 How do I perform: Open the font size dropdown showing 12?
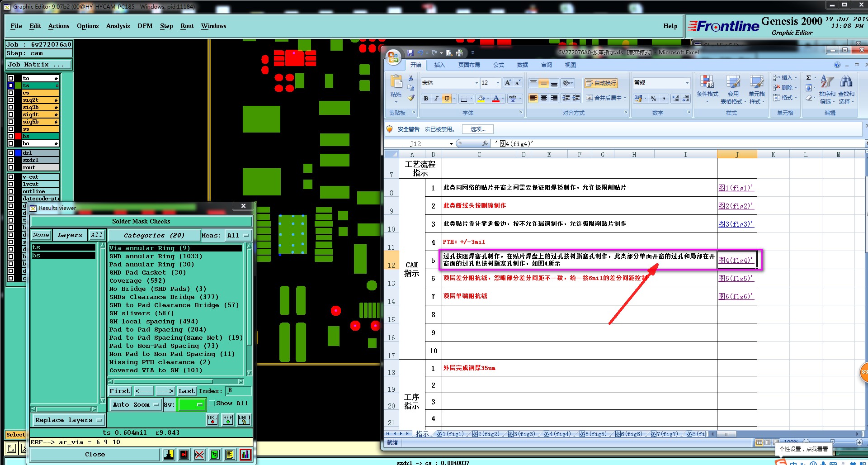tap(498, 83)
